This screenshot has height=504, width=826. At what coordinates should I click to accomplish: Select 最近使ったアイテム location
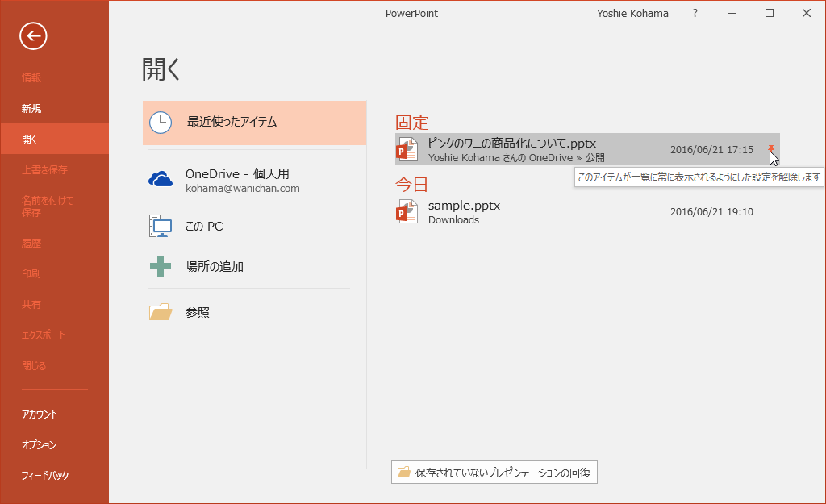(x=254, y=123)
